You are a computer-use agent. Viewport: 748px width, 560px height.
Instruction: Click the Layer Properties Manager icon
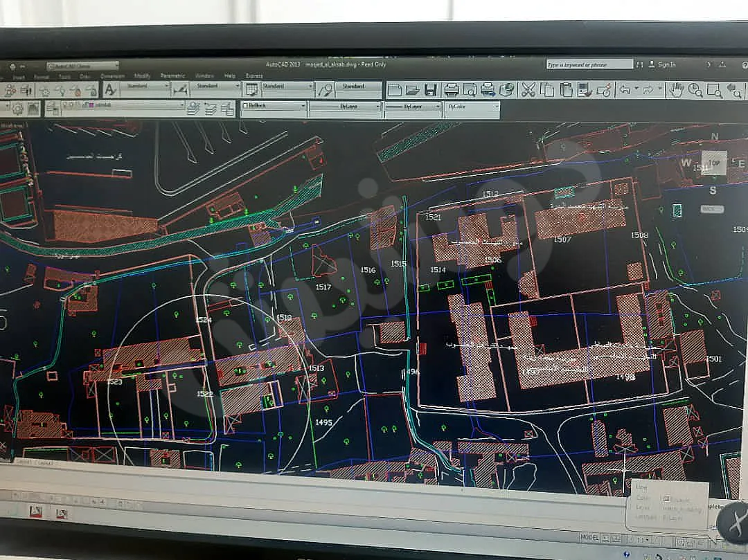(53, 109)
